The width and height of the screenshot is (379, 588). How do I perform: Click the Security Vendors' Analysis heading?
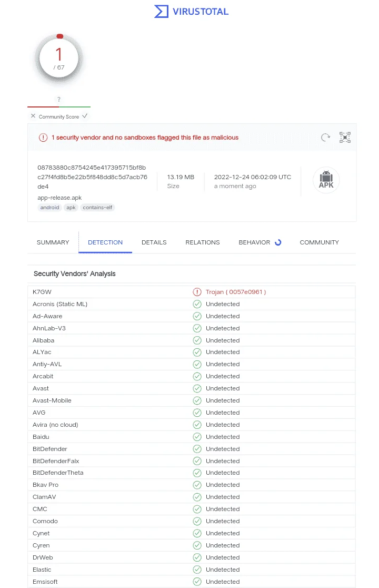click(x=75, y=274)
